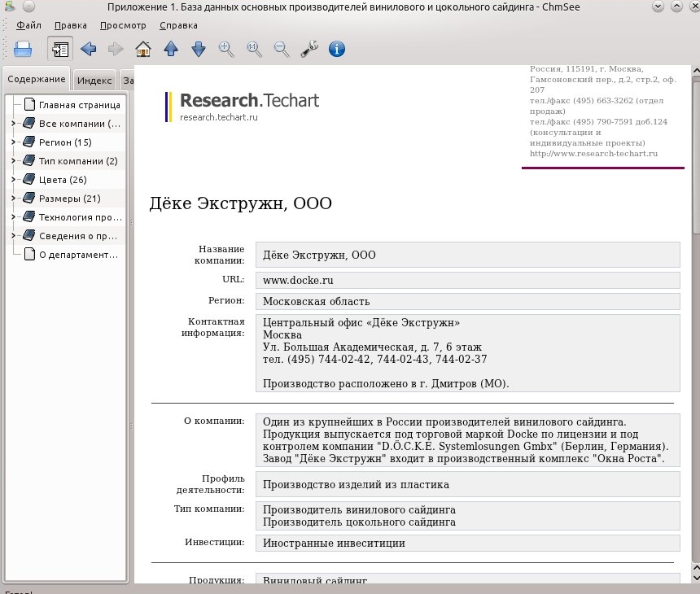700x594 pixels.
Task: Jump to previous topic with up arrow
Action: pos(171,49)
